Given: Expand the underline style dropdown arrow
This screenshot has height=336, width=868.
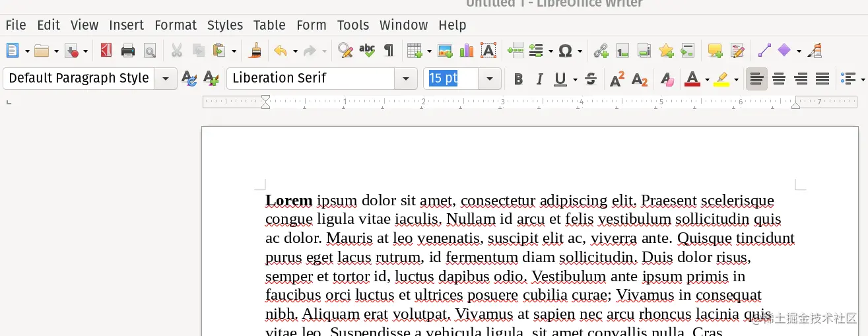Looking at the screenshot, I should click(575, 80).
